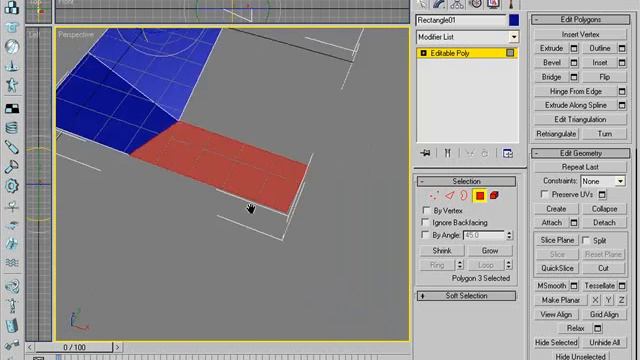640x360 pixels.
Task: Create reactor Constraint Solver icon
Action: [x=12, y=286]
